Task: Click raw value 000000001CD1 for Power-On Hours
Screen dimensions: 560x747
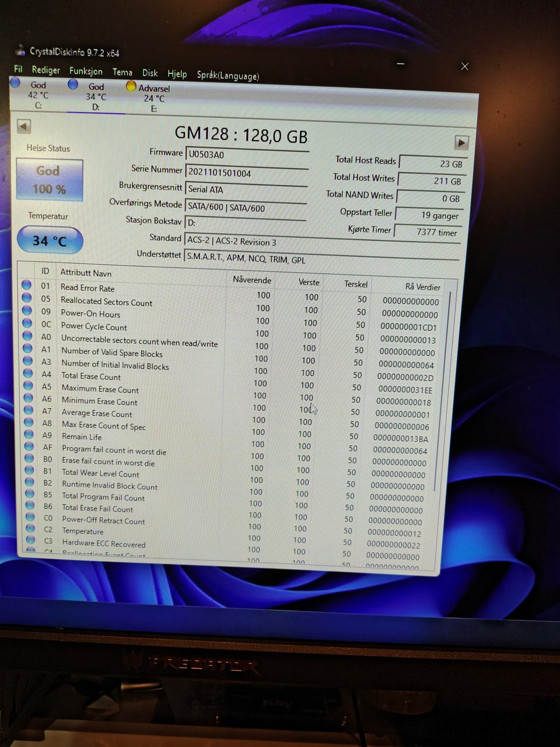Action: pyautogui.click(x=408, y=327)
